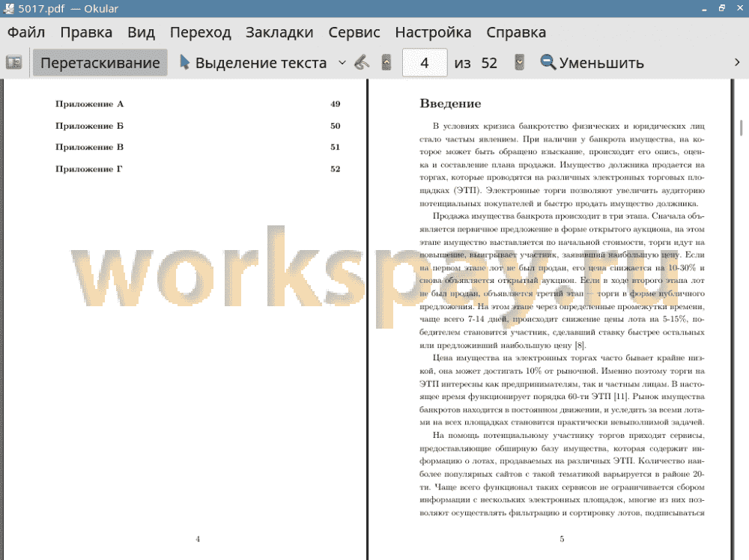The image size is (749, 560).
Task: Activate the Перетаскивание browse mode
Action: [x=100, y=63]
